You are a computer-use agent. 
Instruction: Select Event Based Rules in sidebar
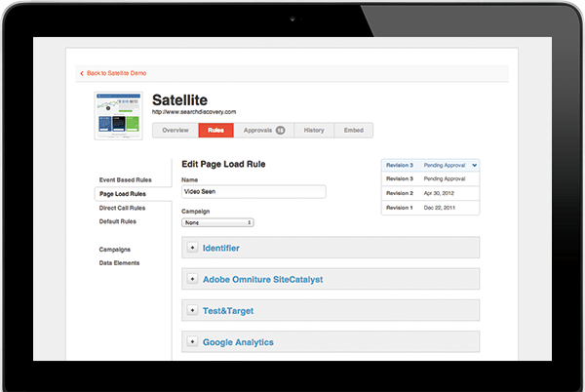[x=125, y=179]
